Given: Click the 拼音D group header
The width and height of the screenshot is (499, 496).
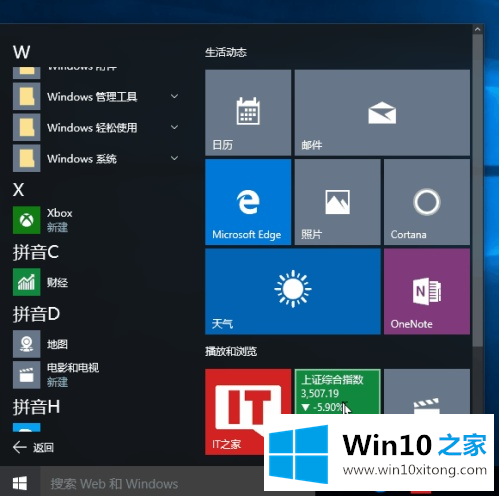Looking at the screenshot, I should pos(36,314).
